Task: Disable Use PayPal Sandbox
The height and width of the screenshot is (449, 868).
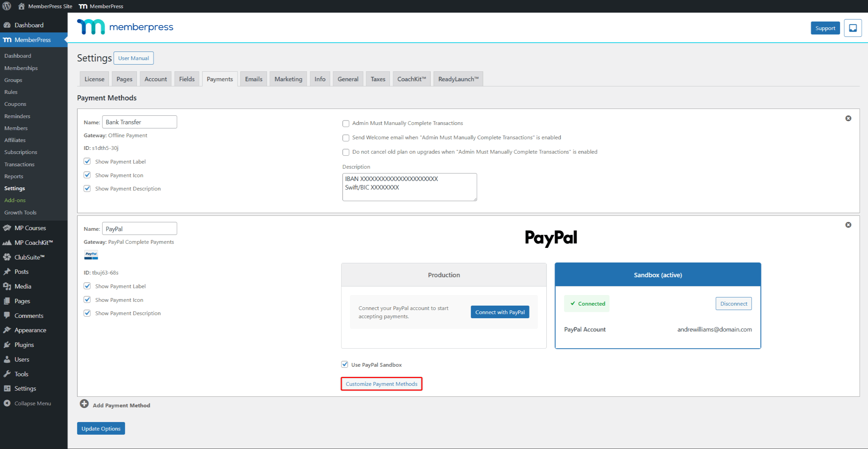Action: click(344, 364)
